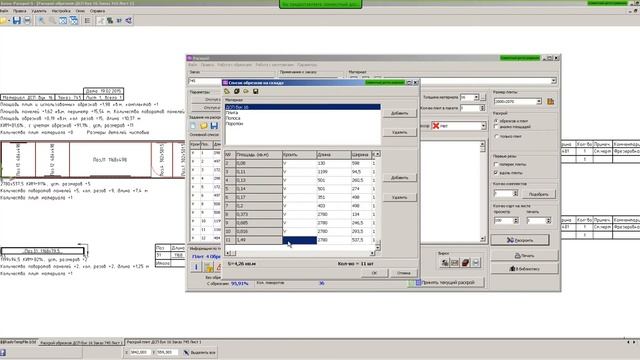Click the upper Удалить button beside material list
Image resolution: width=640 pixels, height=360 pixels.
click(x=399, y=132)
